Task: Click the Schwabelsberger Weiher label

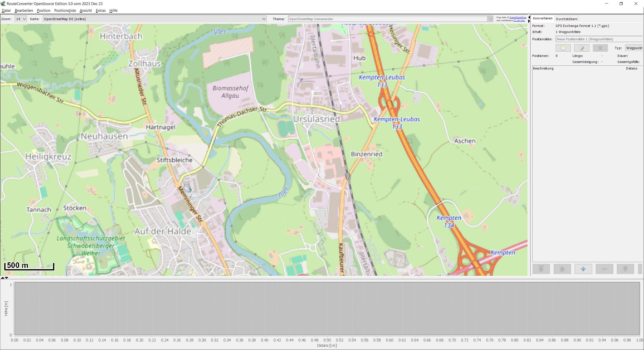Action: tap(91, 246)
